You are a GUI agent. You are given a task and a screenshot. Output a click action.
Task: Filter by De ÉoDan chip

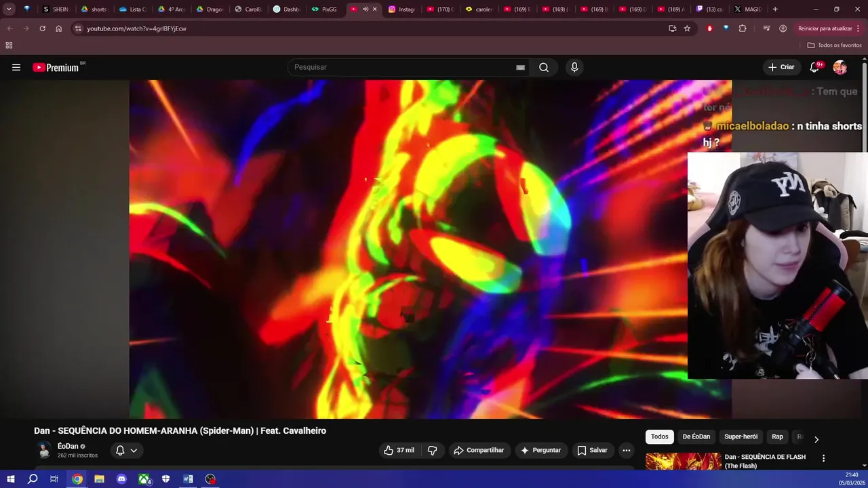(x=696, y=436)
